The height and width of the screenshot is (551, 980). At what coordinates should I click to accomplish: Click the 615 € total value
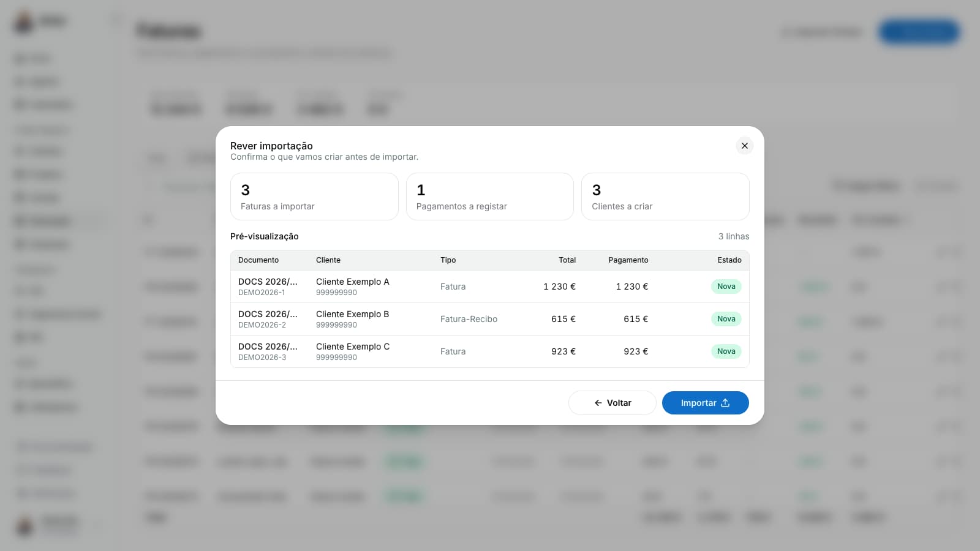563,319
